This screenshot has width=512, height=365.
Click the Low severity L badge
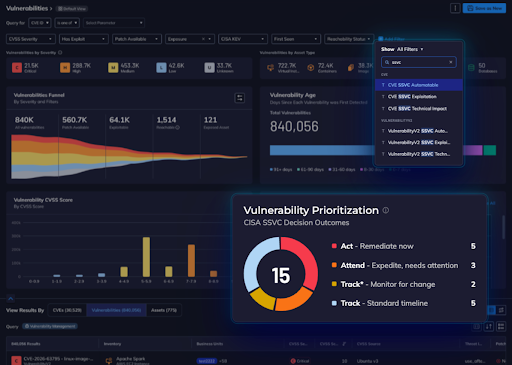(161, 68)
